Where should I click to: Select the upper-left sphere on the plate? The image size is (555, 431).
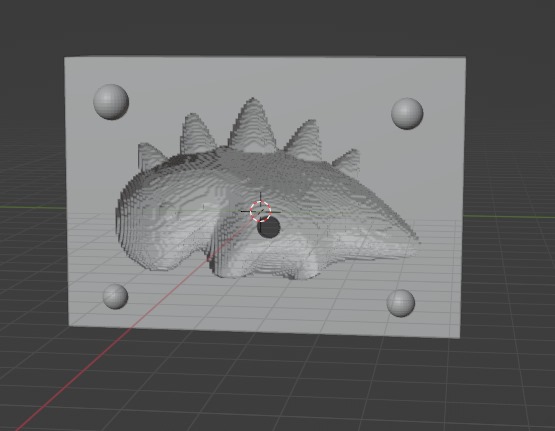pos(111,102)
